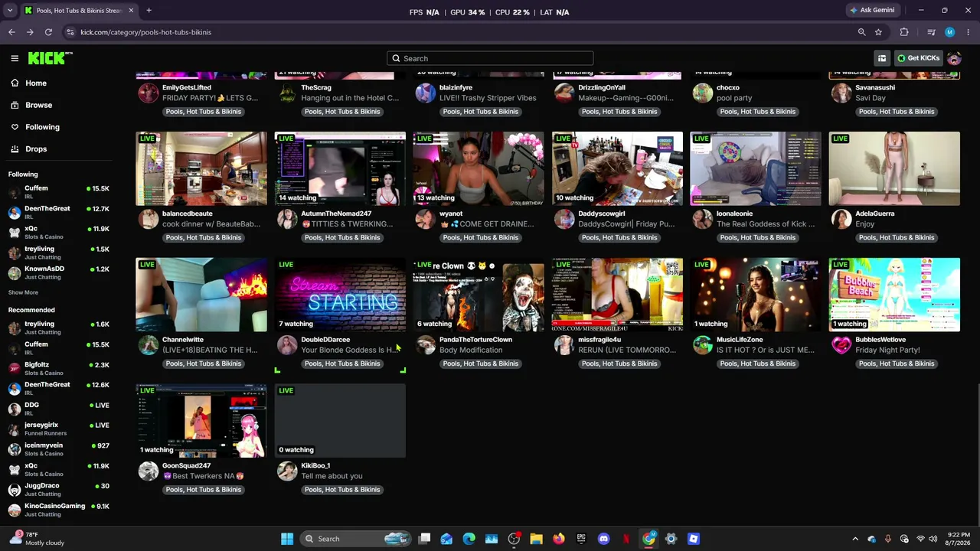Open File Explorer from the taskbar

coord(536,539)
